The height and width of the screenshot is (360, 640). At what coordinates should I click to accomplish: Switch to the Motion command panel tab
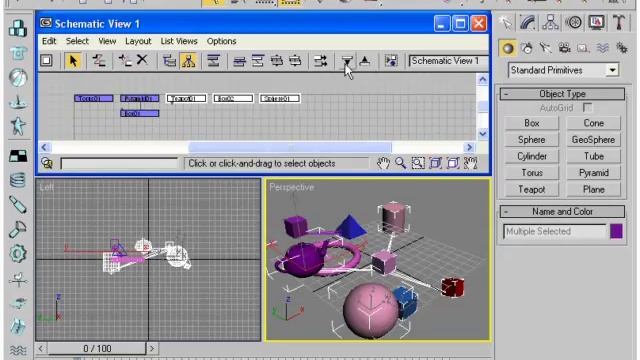pyautogui.click(x=573, y=22)
